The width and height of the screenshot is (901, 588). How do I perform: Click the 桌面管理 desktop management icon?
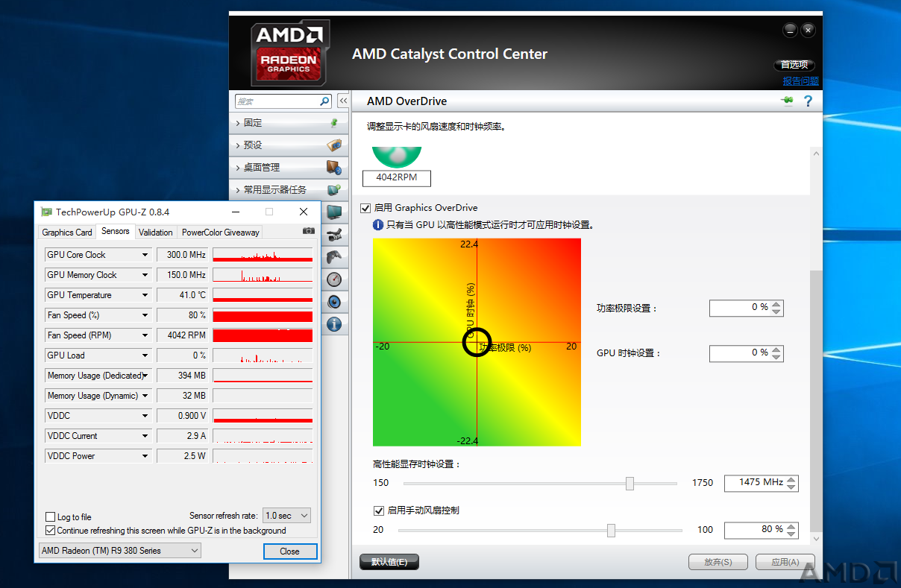point(334,168)
